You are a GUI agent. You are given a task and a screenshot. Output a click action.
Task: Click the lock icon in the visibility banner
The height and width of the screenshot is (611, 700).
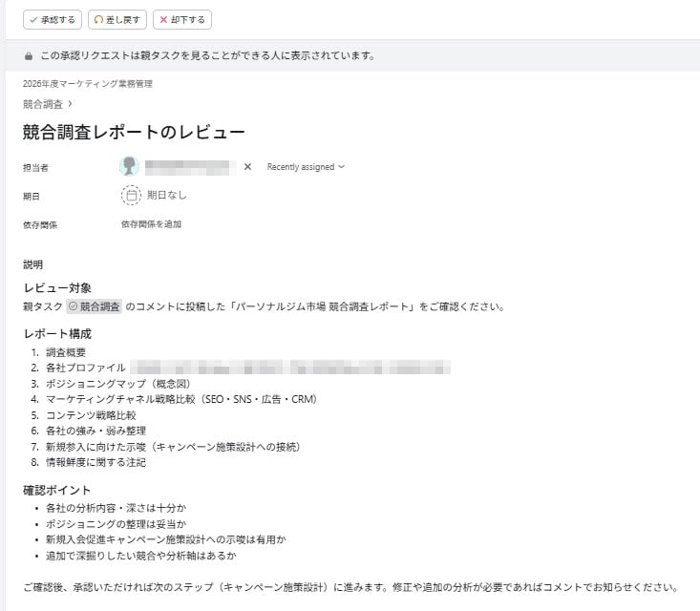click(29, 55)
